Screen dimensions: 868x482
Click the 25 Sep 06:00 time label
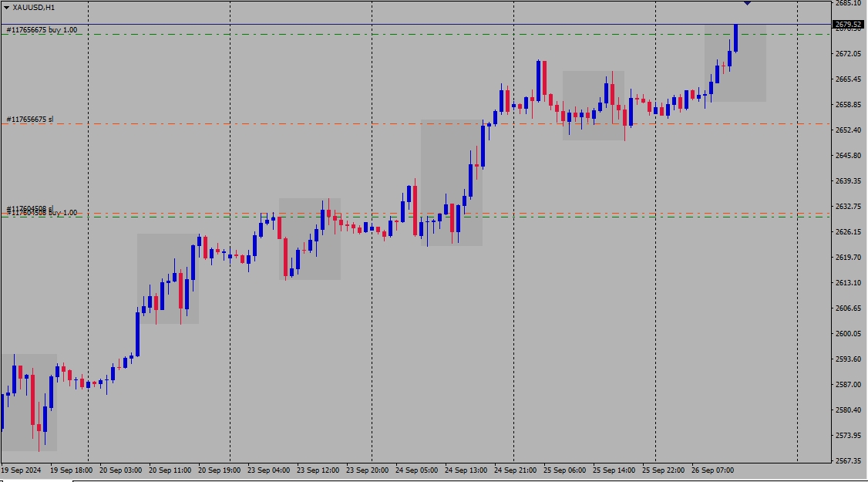[564, 470]
